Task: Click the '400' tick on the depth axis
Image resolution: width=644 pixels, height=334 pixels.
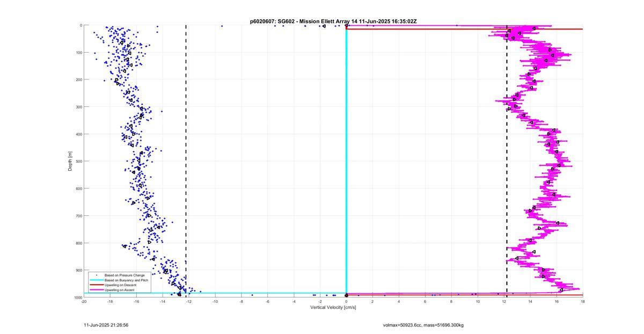Action: pos(78,134)
